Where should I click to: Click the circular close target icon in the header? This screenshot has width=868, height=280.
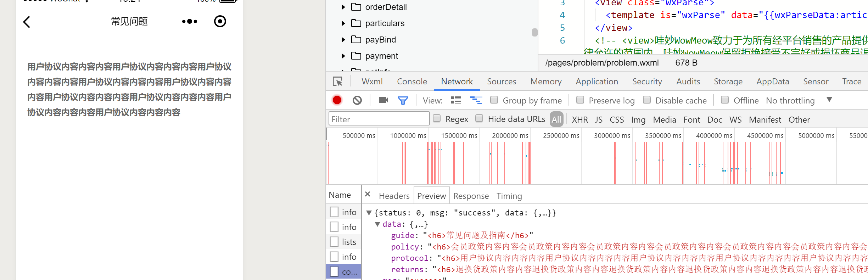tap(220, 22)
